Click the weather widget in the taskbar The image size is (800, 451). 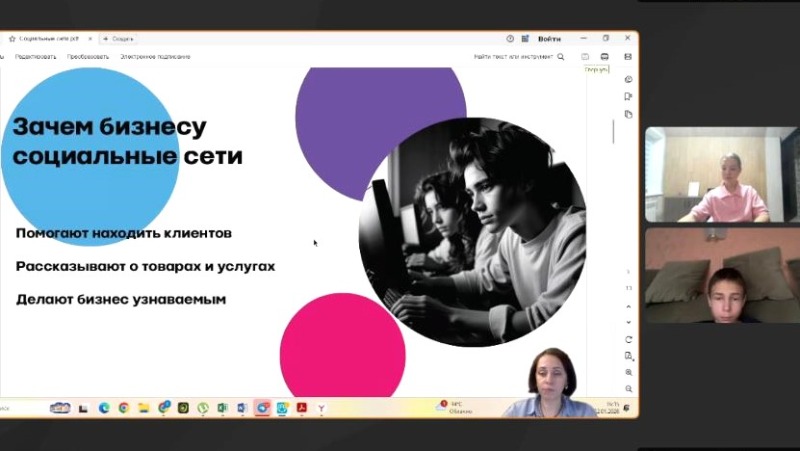click(456, 408)
